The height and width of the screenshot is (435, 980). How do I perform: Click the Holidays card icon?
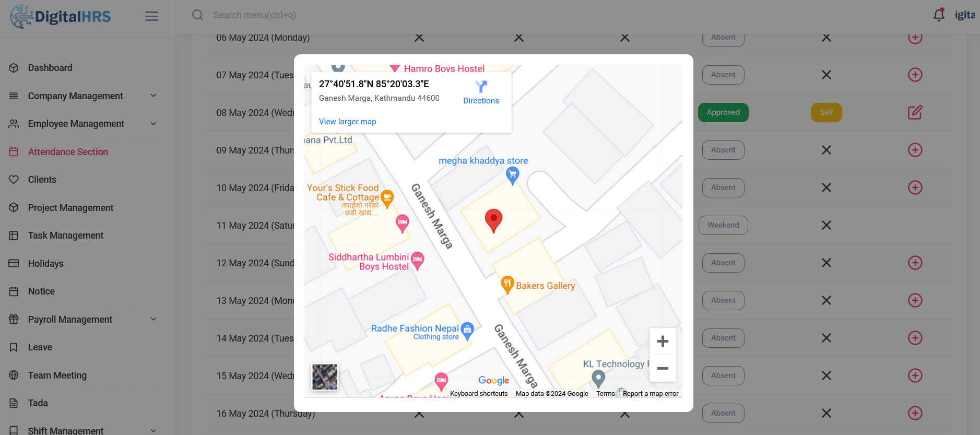14,264
